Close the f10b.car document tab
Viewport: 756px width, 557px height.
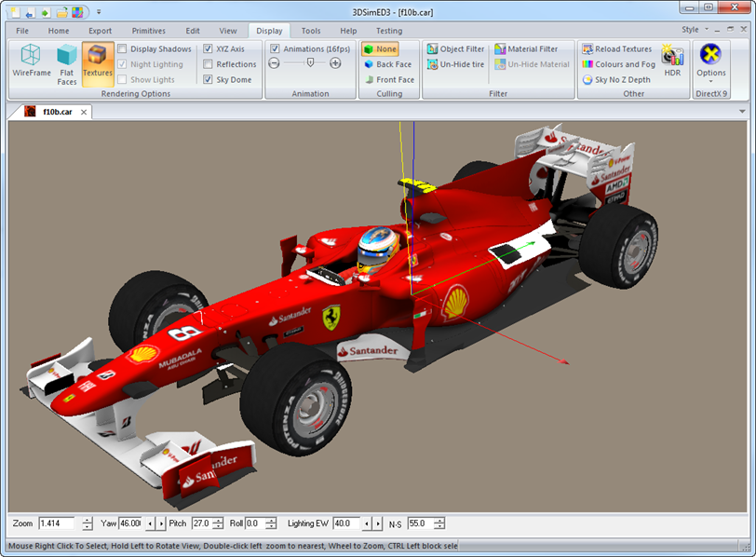click(84, 112)
